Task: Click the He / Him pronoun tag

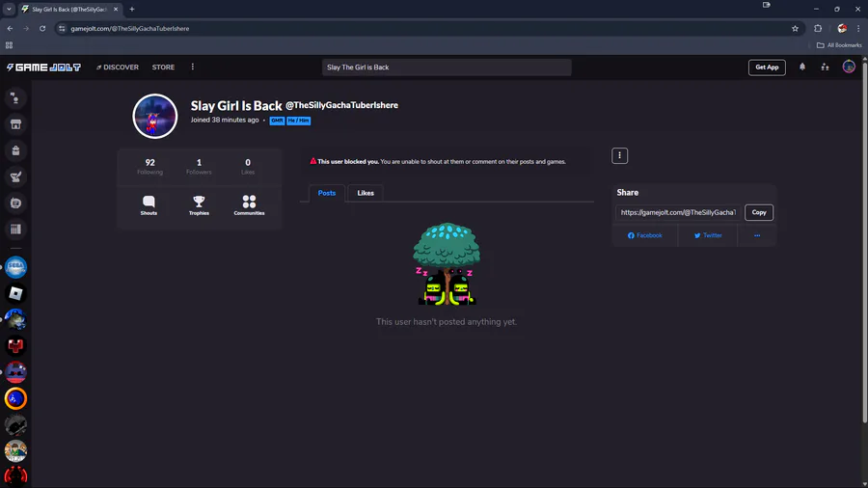Action: click(298, 121)
